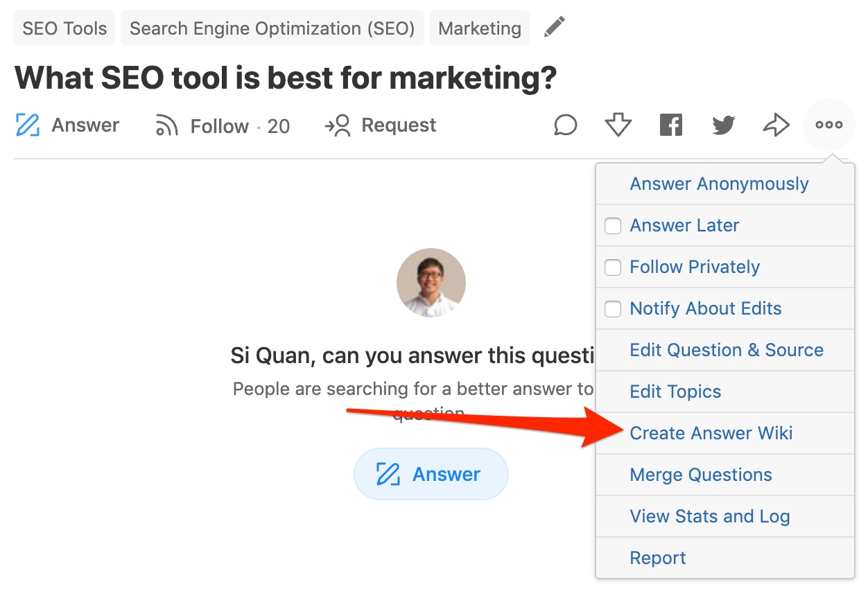The width and height of the screenshot is (868, 589).
Task: Choose Merge Questions in the menu
Action: 700,474
